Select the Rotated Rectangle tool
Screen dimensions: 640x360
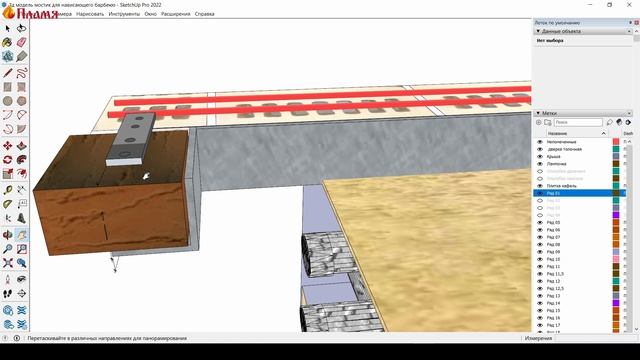[22, 87]
